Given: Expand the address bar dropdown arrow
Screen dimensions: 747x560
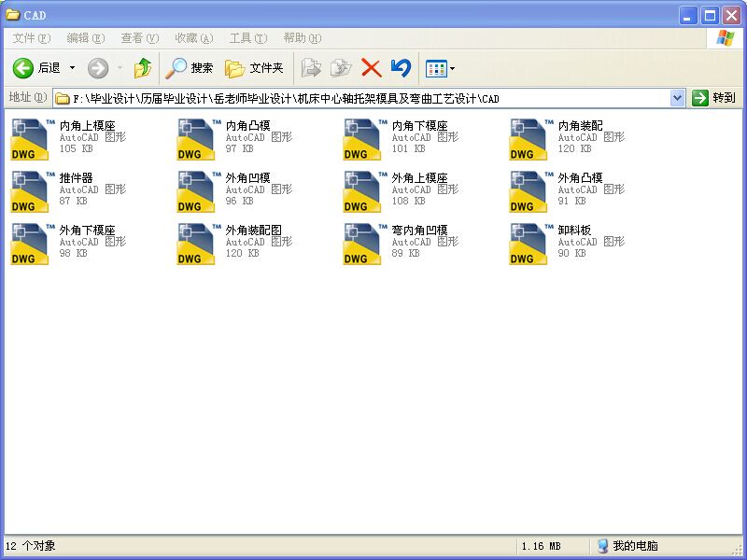Looking at the screenshot, I should tap(678, 99).
